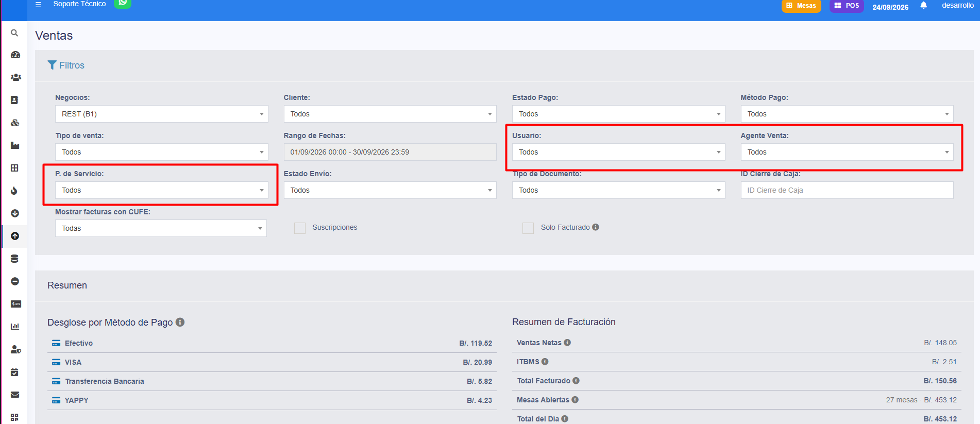Viewport: 980px width, 424px height.
Task: Open the desarrollo user menu
Action: tap(958, 5)
